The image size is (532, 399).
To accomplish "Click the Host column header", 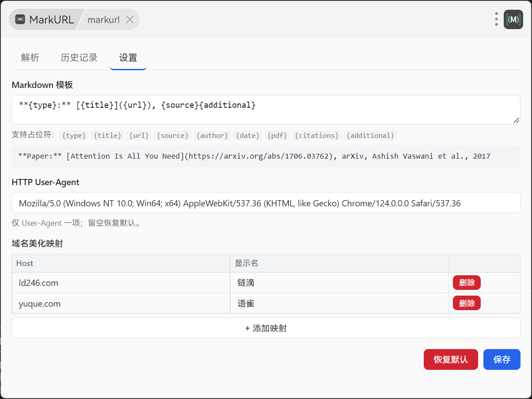I will [121, 263].
